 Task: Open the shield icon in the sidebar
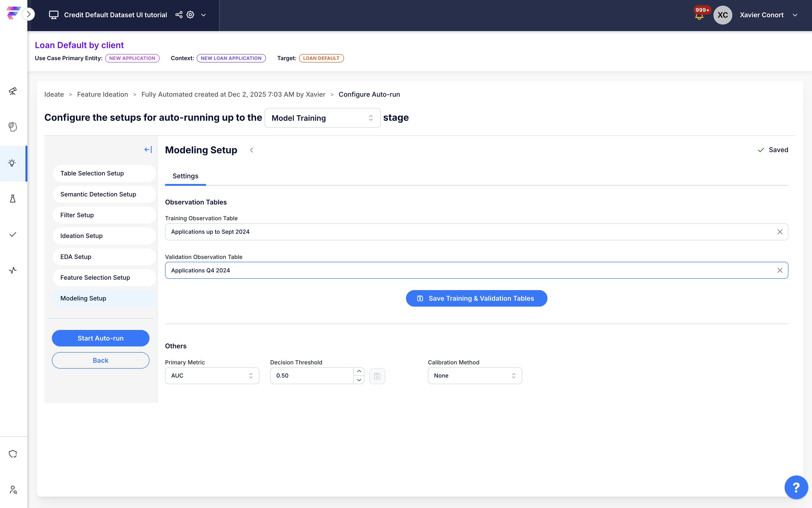pyautogui.click(x=13, y=454)
